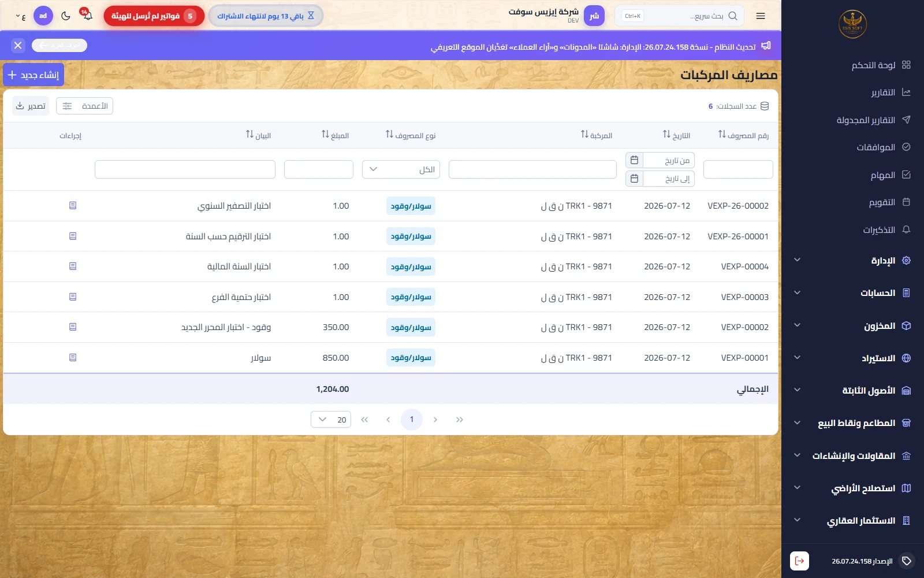Screen dimensions: 924x578
Task: Click the banner read-more pill button
Action: click(x=59, y=45)
